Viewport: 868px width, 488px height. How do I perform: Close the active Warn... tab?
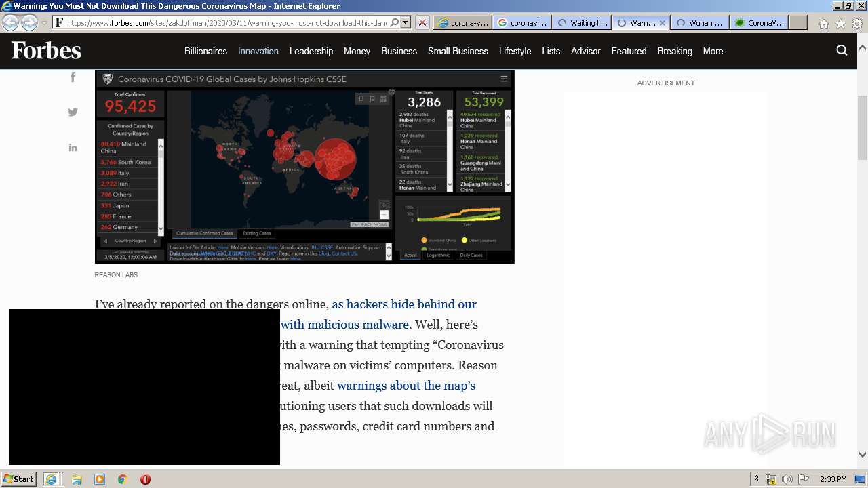coord(663,22)
